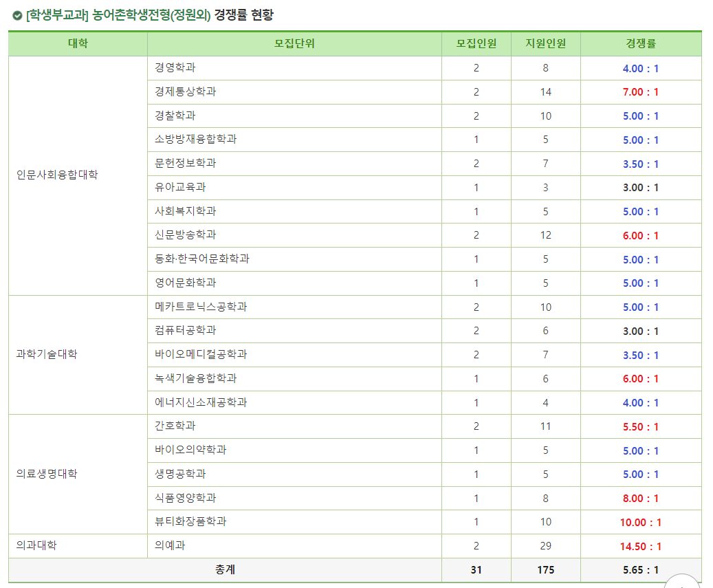Select the 3.00 : 1 ratio for 컴퓨터공학과
This screenshot has height=588, width=713.
pyautogui.click(x=641, y=331)
